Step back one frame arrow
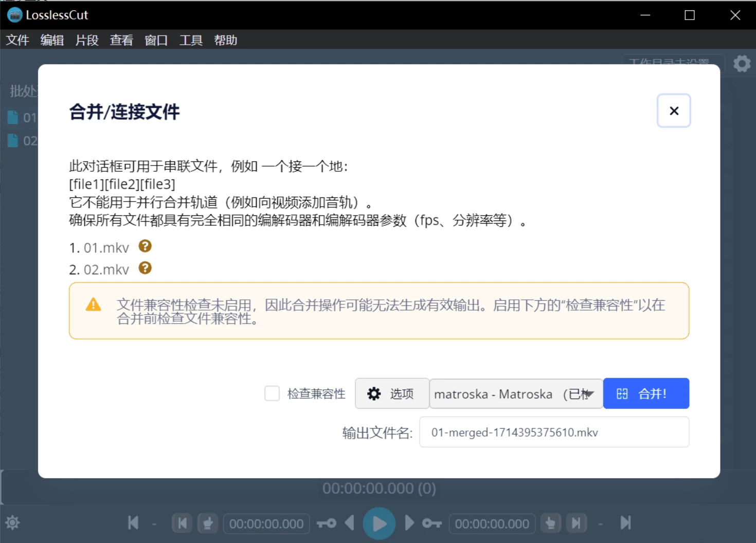 point(350,523)
